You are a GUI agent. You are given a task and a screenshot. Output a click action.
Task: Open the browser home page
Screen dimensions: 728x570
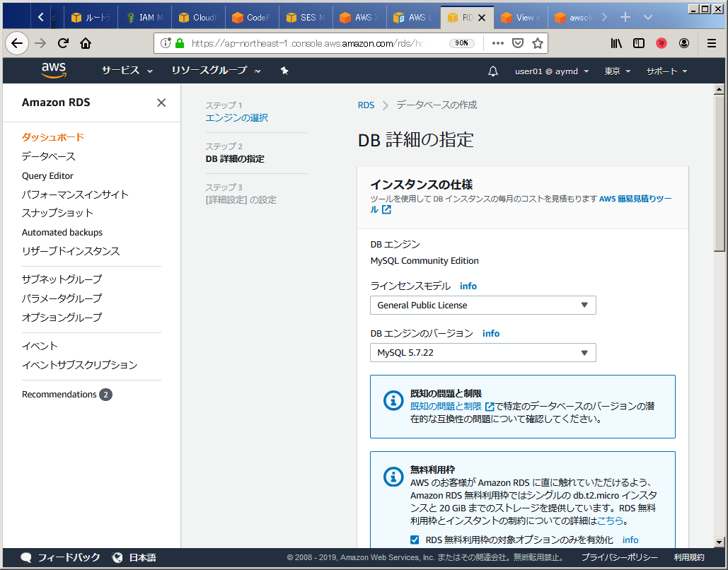[86, 44]
